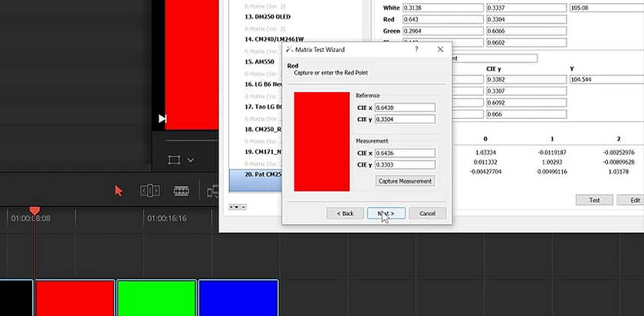Select list item 18. CM250
The height and width of the screenshot is (316, 644).
(x=263, y=129)
